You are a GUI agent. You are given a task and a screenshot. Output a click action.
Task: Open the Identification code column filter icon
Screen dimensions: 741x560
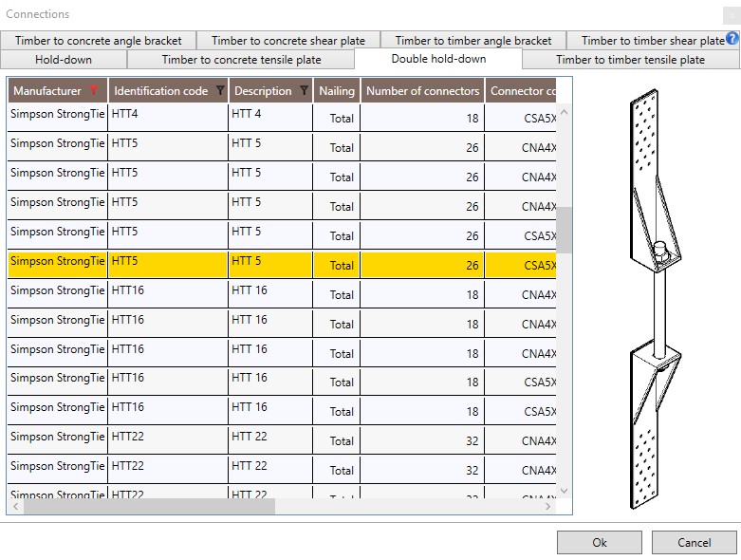click(x=220, y=90)
